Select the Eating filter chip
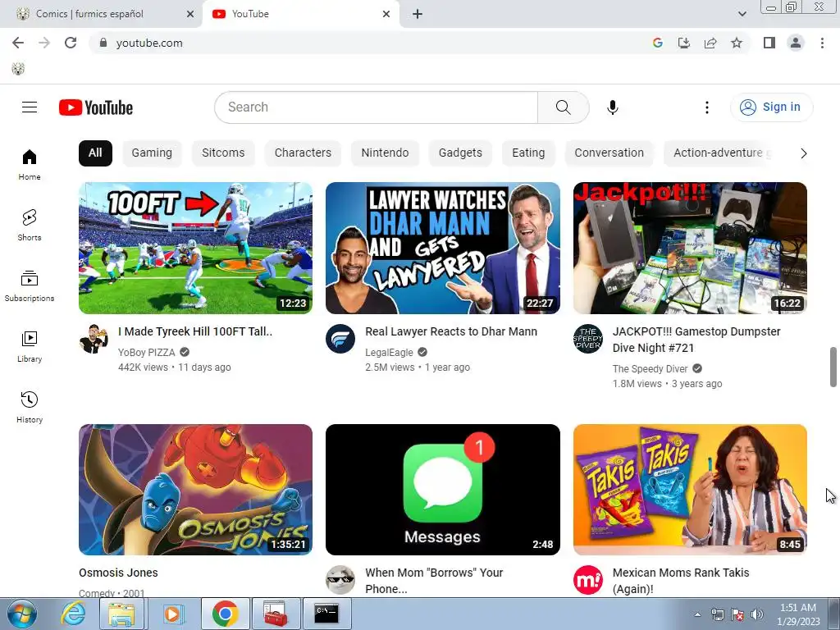 point(528,153)
